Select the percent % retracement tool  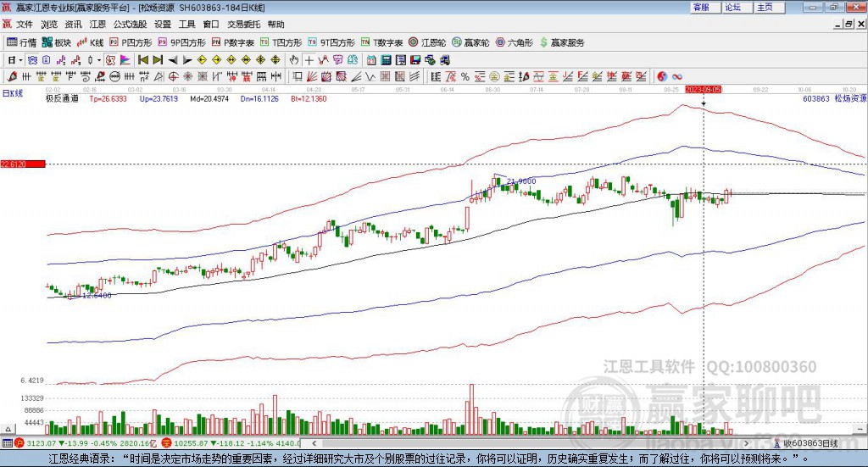pyautogui.click(x=465, y=77)
